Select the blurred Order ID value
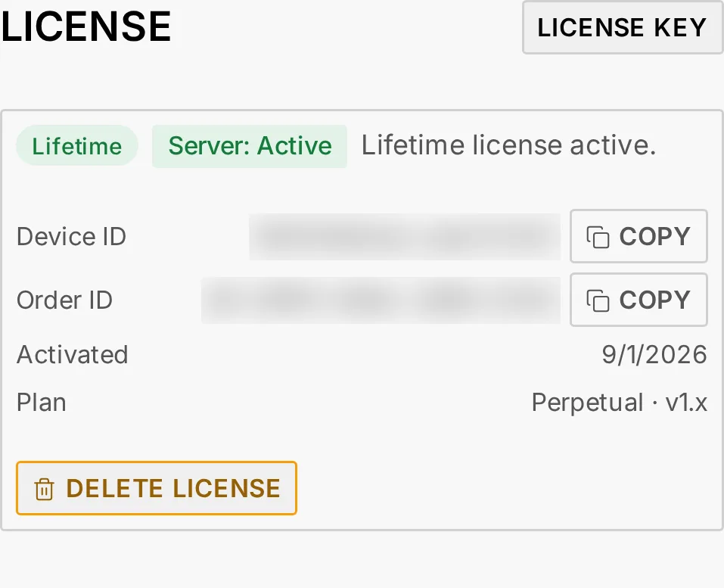This screenshot has height=588, width=724. (381, 300)
